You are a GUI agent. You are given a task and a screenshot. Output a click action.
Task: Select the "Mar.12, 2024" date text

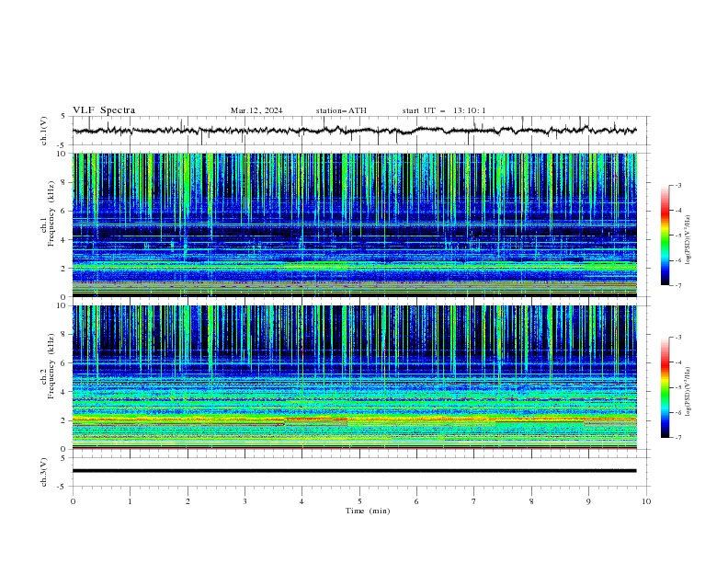256,110
